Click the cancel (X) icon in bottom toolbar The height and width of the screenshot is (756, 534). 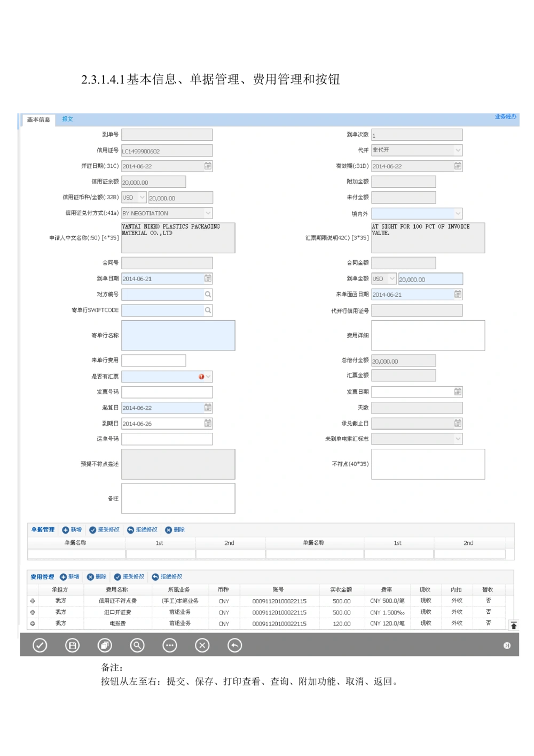202,645
